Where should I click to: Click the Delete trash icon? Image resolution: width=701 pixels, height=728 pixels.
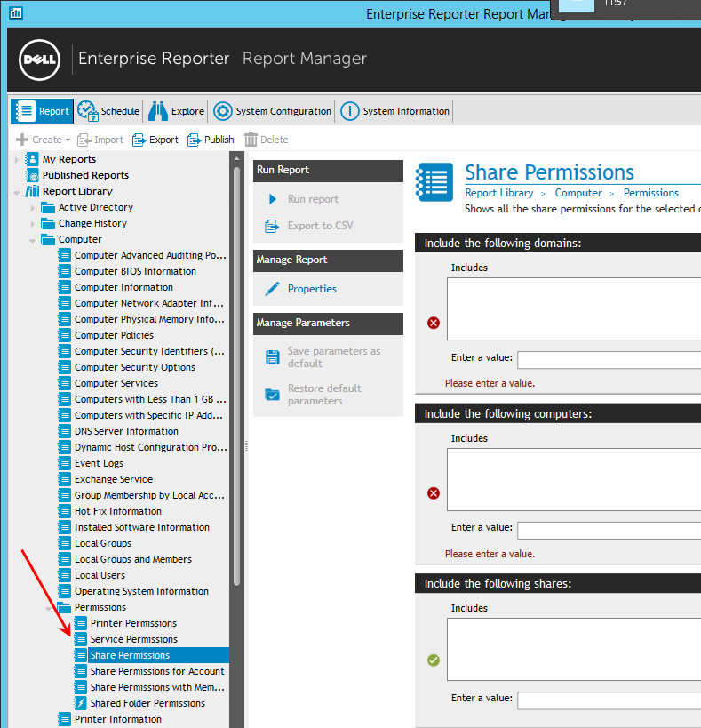tap(251, 140)
